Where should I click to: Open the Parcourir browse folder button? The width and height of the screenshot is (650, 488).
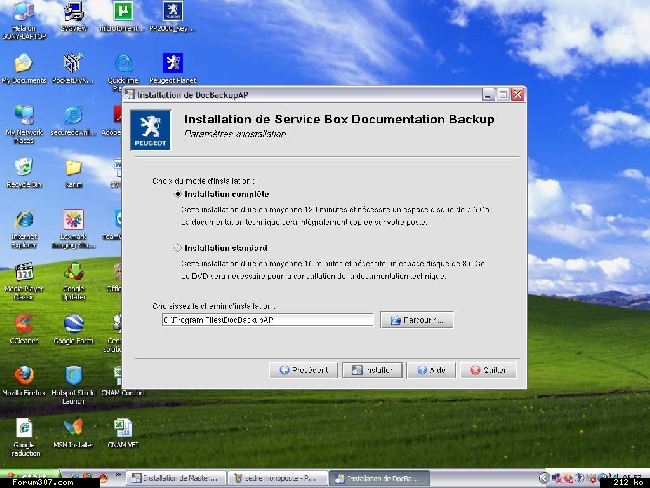(x=417, y=320)
